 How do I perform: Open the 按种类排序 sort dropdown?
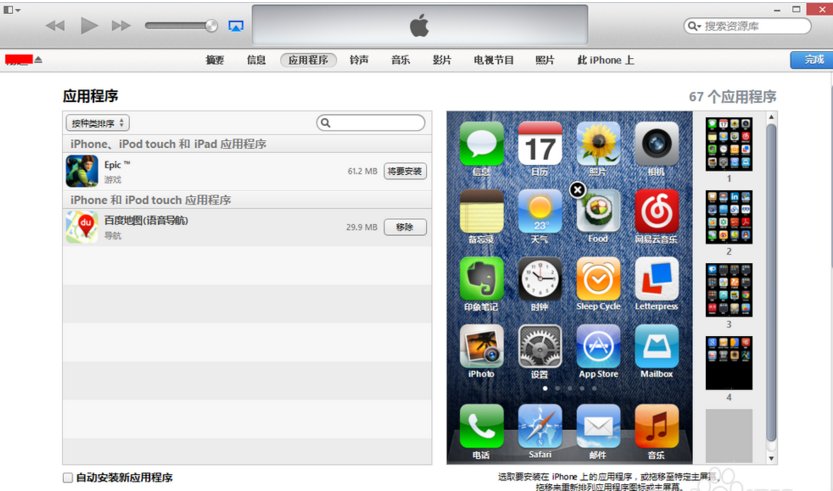point(98,123)
